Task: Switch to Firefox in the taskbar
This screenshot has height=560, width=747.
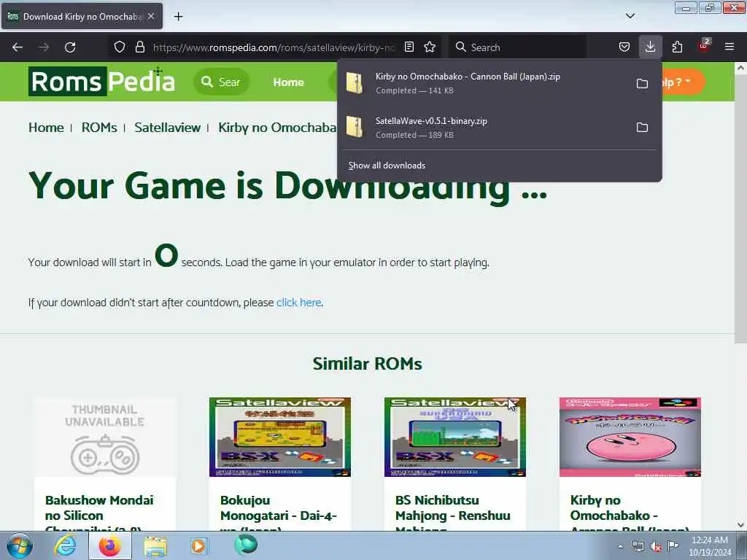Action: point(110,545)
